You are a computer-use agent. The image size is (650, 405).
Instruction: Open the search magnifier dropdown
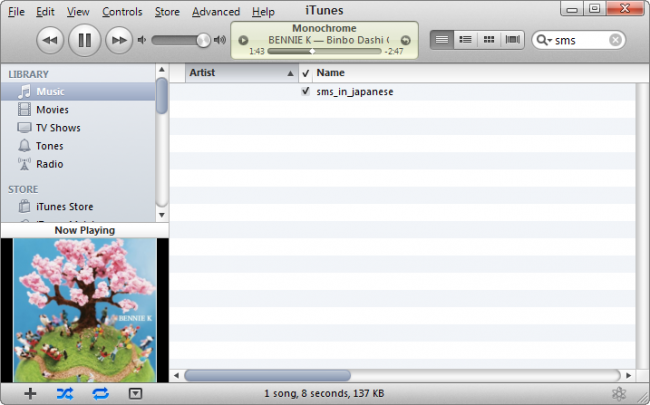[x=544, y=40]
